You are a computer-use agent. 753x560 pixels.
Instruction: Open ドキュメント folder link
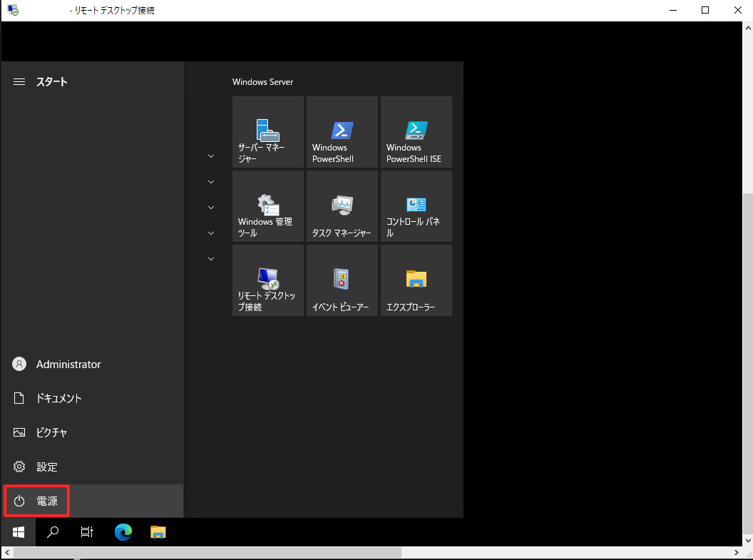[x=58, y=399]
